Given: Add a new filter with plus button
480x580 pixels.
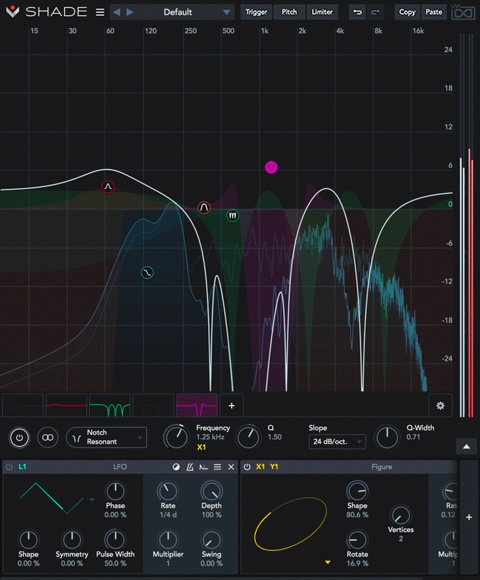Looking at the screenshot, I should pos(231,406).
